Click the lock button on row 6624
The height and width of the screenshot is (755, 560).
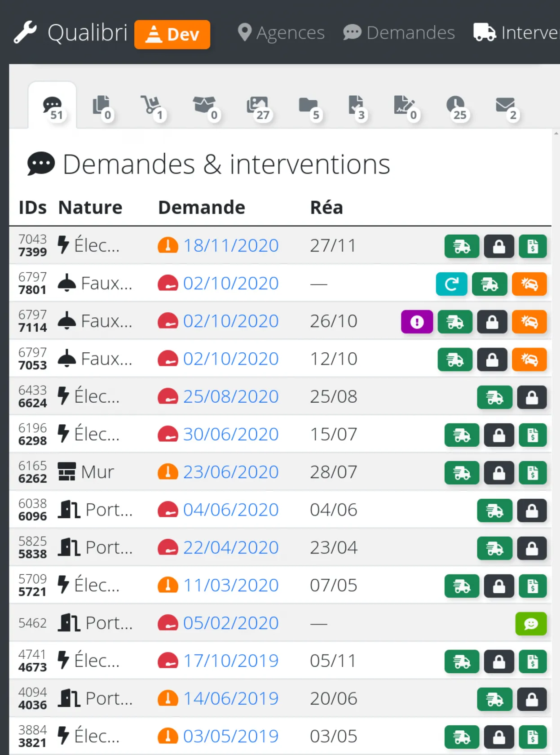532,397
